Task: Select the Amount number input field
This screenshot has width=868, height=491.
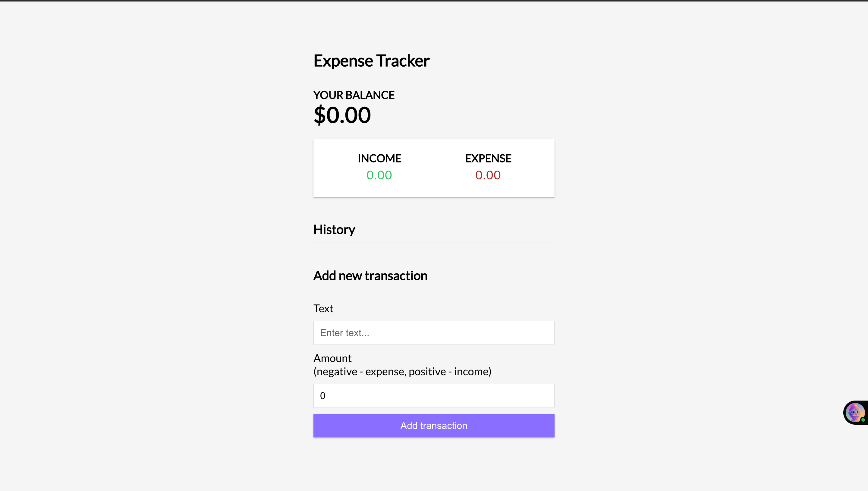Action: 433,396
